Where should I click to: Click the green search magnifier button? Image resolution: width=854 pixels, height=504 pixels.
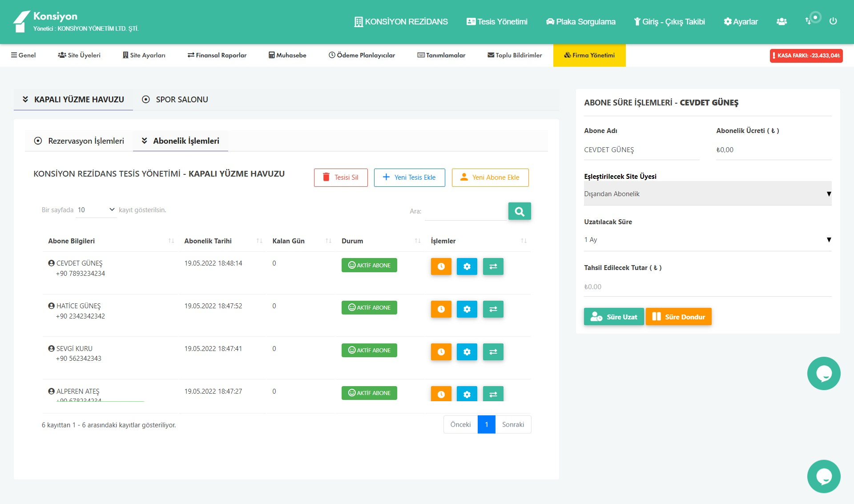[x=519, y=211]
